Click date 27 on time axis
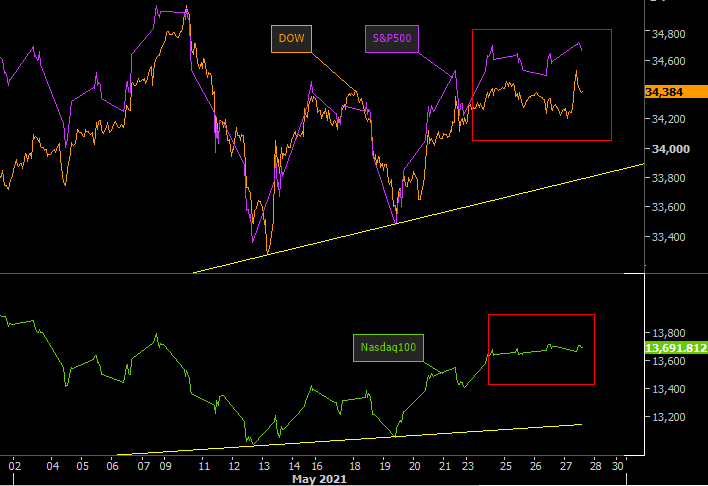The image size is (708, 486). click(566, 466)
